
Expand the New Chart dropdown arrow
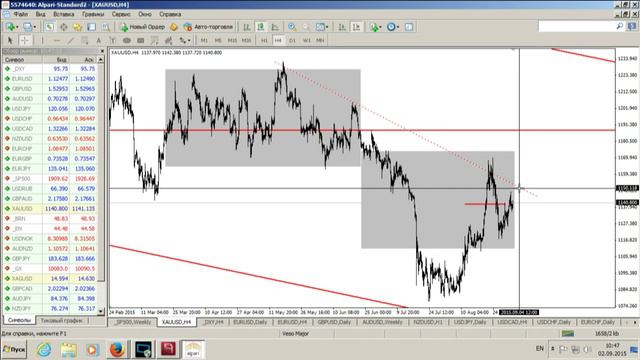pyautogui.click(x=17, y=27)
